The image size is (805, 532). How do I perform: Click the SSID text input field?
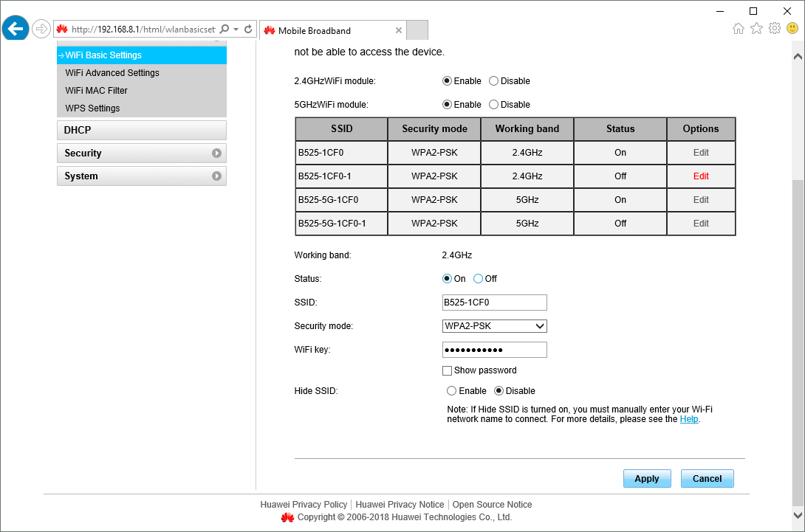click(494, 303)
